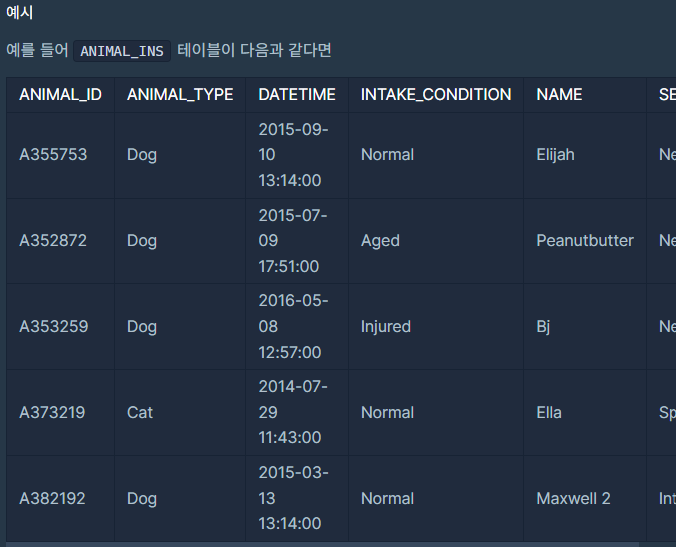This screenshot has height=547, width=676.
Task: Click the Cat animal type cell
Action: coord(180,413)
